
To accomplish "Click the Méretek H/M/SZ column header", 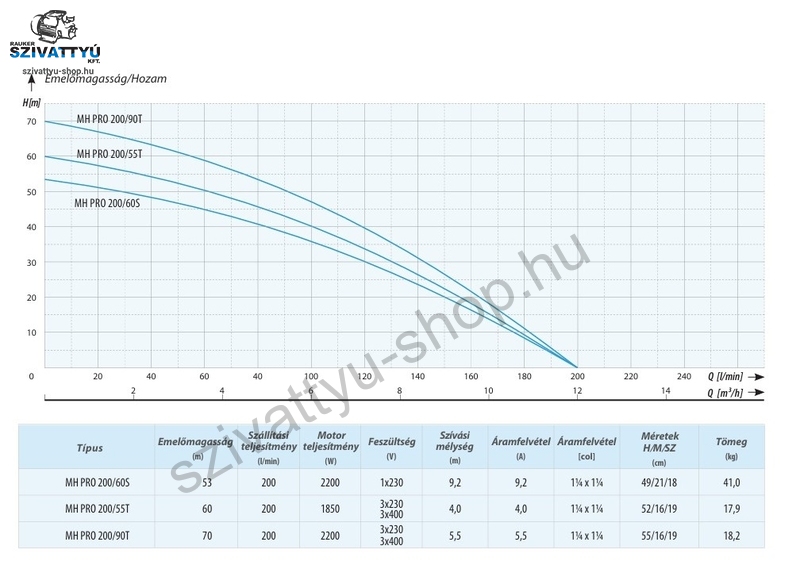I will pyautogui.click(x=660, y=447).
